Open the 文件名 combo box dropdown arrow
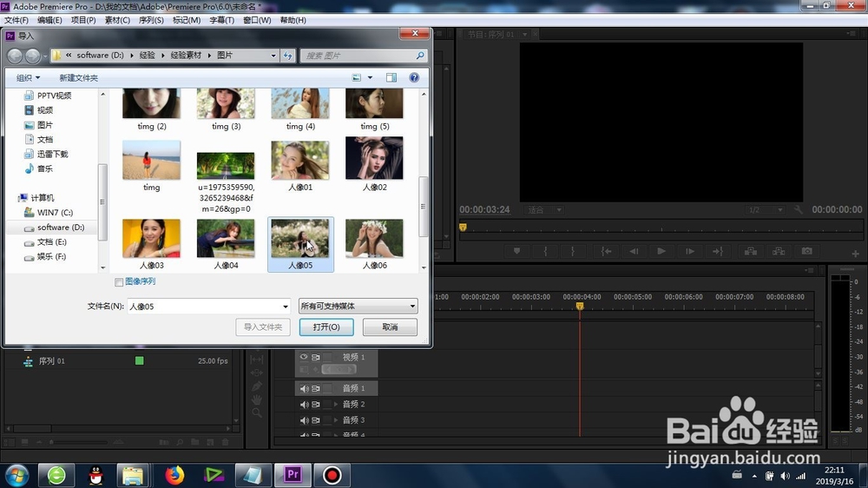The image size is (868, 488). pos(285,307)
